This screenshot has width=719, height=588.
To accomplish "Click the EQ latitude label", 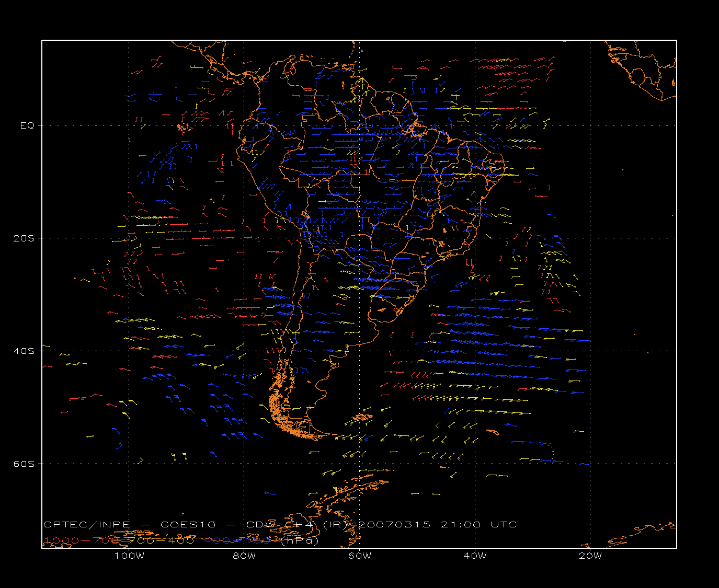I will (27, 125).
